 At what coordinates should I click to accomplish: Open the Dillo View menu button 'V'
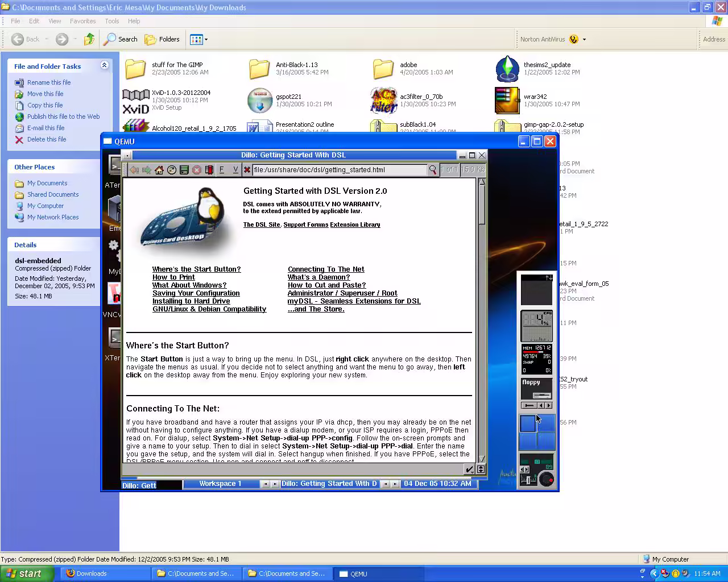[235, 170]
